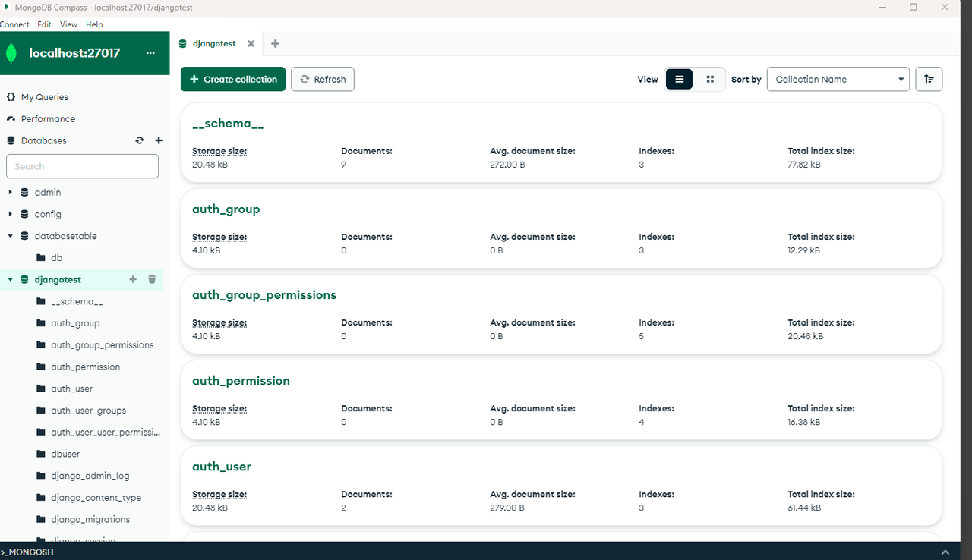Switch to list view
Screen dimensions: 972x560
(679, 79)
